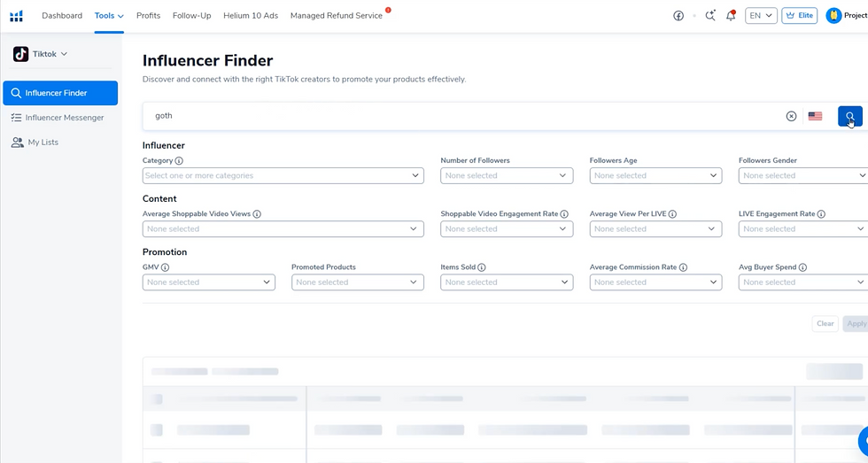Viewport: 868px width, 463px height.
Task: Open the notifications bell
Action: click(731, 16)
